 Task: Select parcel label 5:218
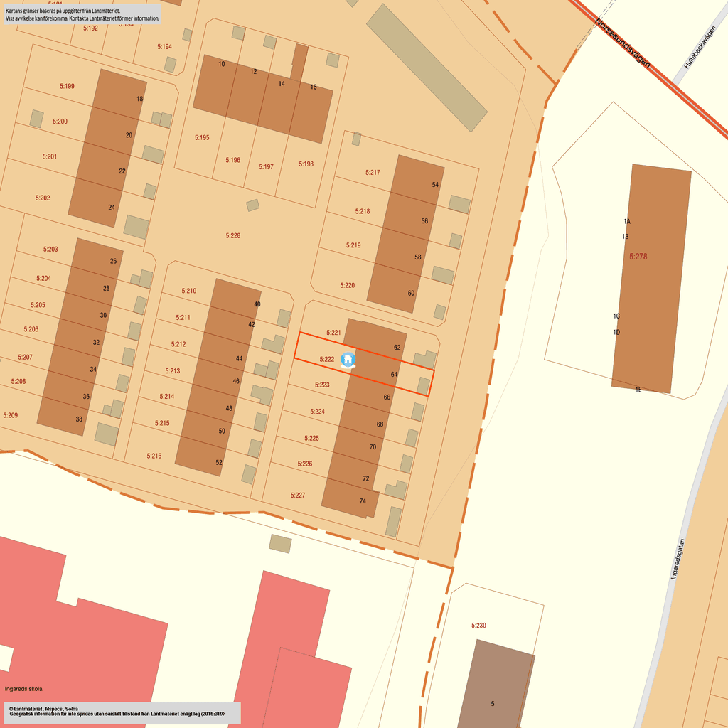363,210
